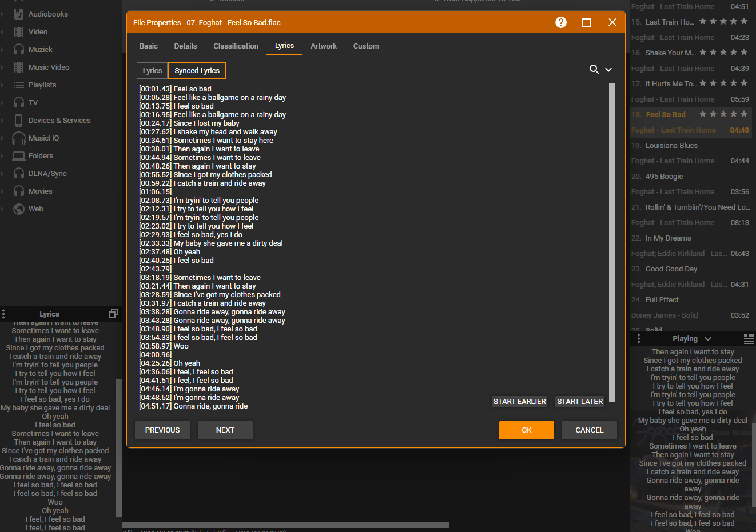Click the horizontal scrollbar under main view

[285, 525]
